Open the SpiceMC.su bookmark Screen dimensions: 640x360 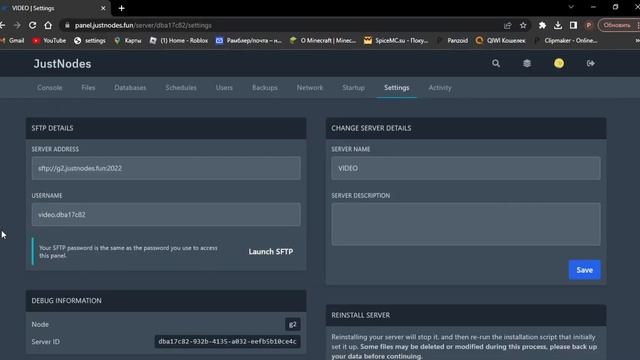pyautogui.click(x=396, y=40)
